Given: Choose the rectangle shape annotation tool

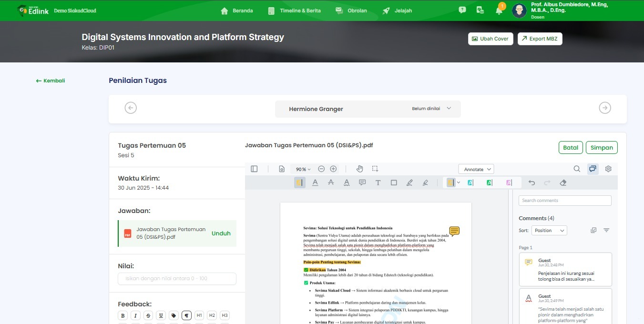Looking at the screenshot, I should [394, 182].
